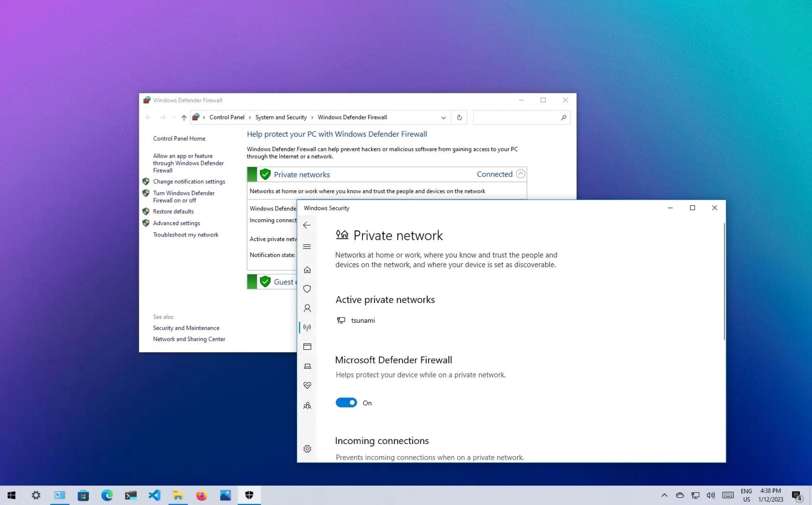Open Account protection in Windows Security
This screenshot has width=812, height=505.
[x=307, y=308]
